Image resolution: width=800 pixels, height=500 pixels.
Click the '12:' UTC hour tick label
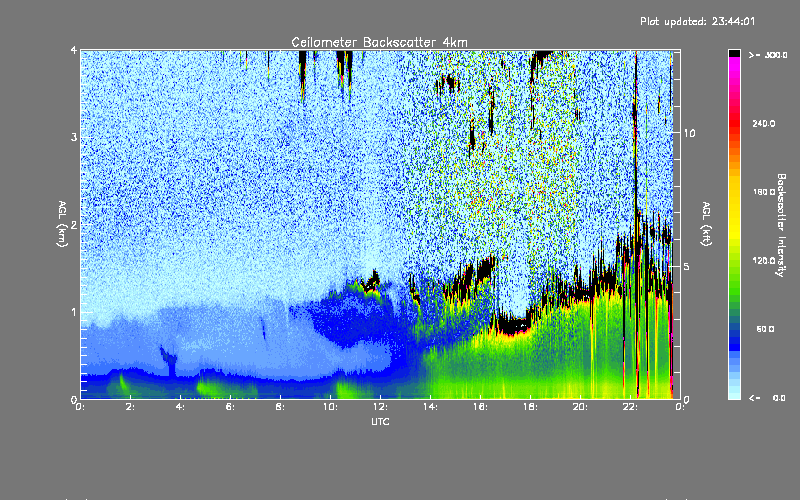(x=380, y=407)
